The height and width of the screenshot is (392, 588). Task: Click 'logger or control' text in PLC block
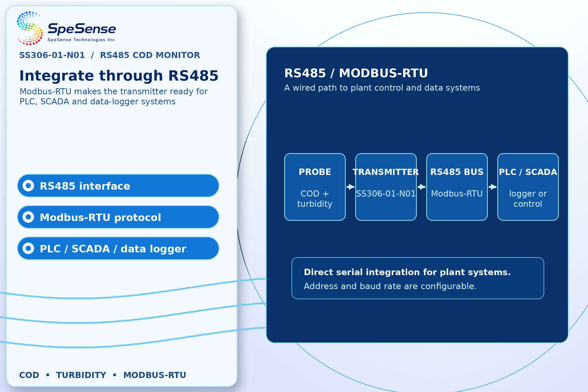click(x=528, y=199)
